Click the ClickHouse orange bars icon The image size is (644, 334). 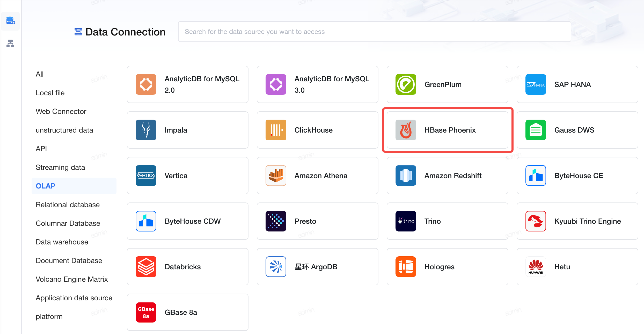click(276, 130)
